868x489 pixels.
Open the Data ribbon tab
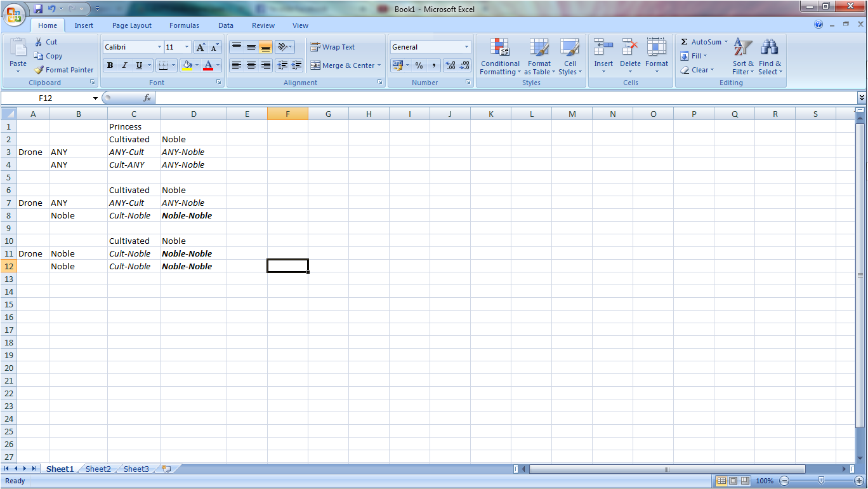[226, 25]
